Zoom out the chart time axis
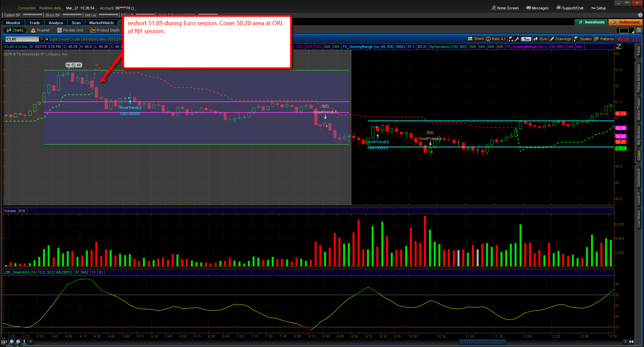 [18, 342]
